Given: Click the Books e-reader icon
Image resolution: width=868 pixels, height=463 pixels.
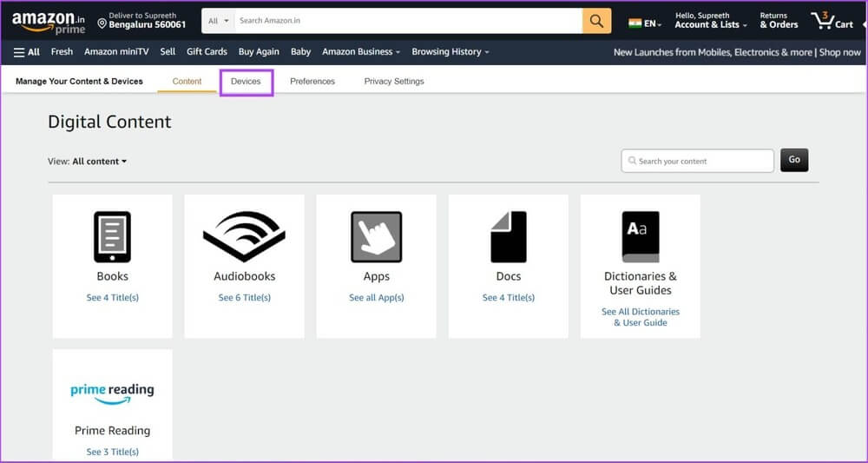Looking at the screenshot, I should point(112,236).
